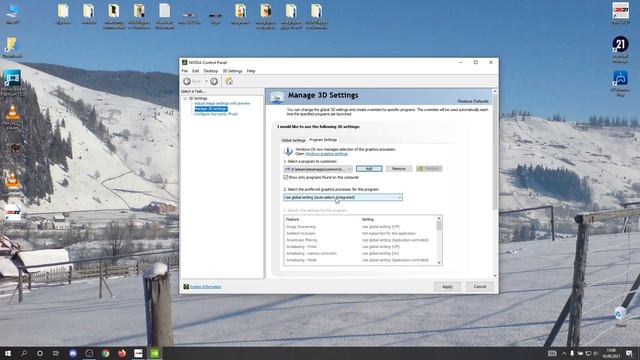Click the Cortana circle icon on taskbar
The height and width of the screenshot is (360, 640).
tap(40, 353)
